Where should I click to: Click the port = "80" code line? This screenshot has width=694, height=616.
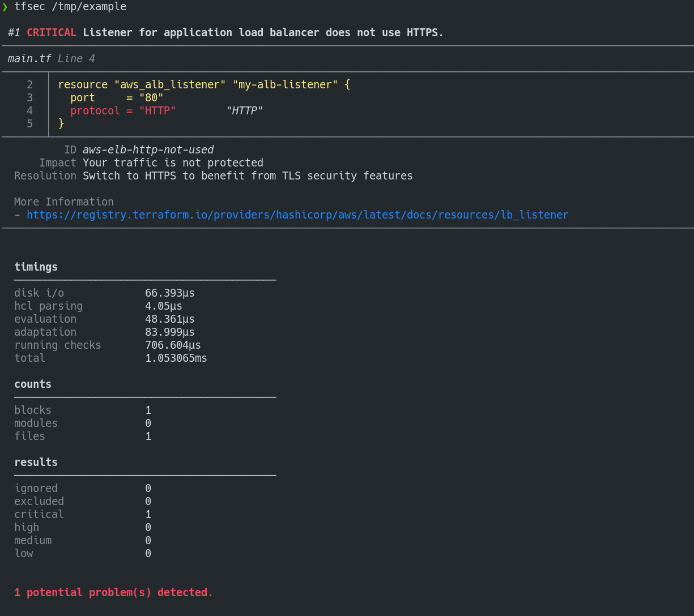110,97
